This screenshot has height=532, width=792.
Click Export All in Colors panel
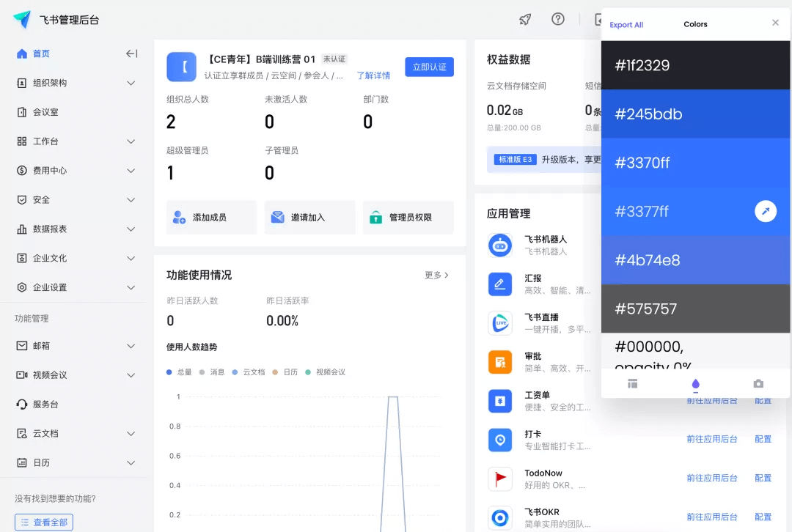626,25
